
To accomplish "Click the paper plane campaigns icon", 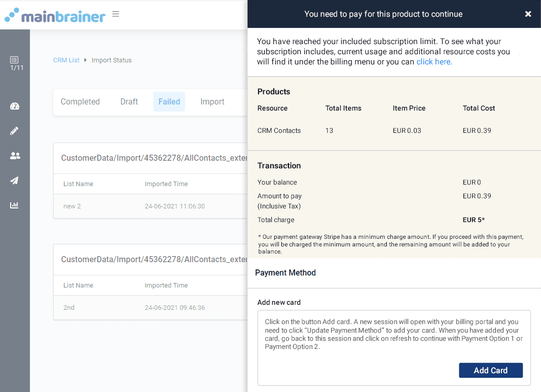I will [15, 181].
